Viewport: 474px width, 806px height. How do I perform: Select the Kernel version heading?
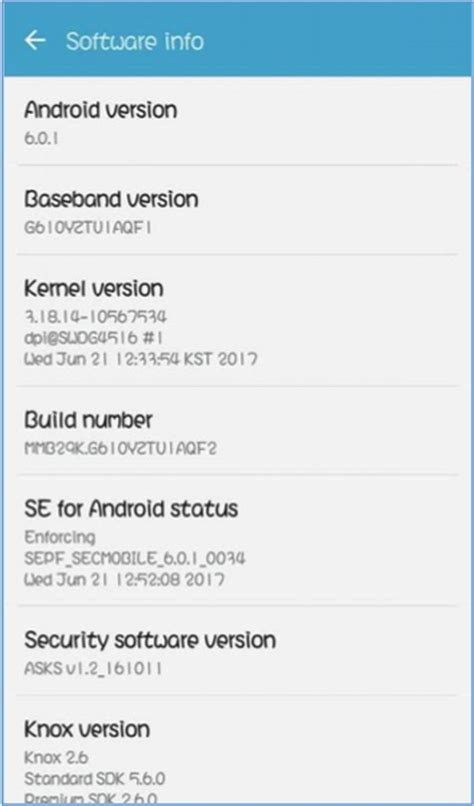tap(94, 288)
